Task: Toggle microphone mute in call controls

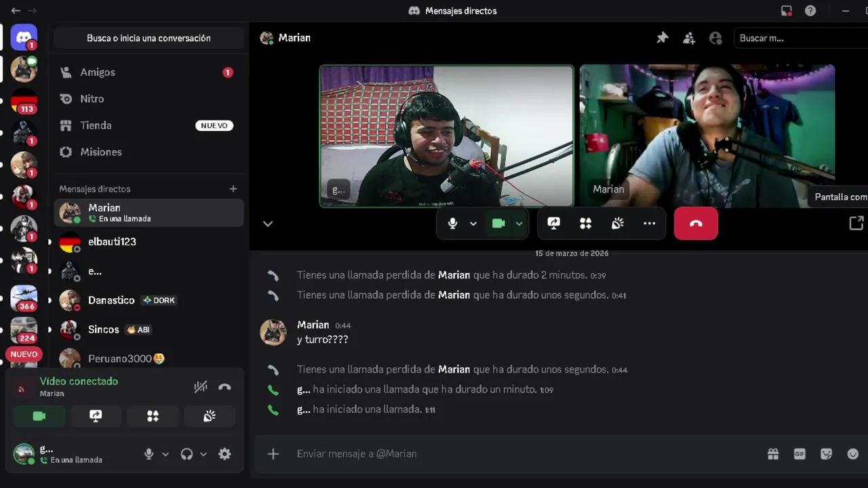Action: pos(452,224)
